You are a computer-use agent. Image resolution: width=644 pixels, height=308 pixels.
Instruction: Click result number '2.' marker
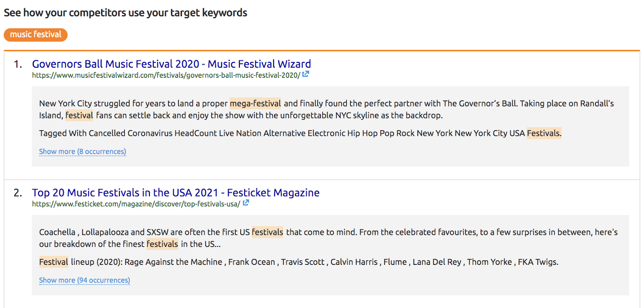(17, 192)
